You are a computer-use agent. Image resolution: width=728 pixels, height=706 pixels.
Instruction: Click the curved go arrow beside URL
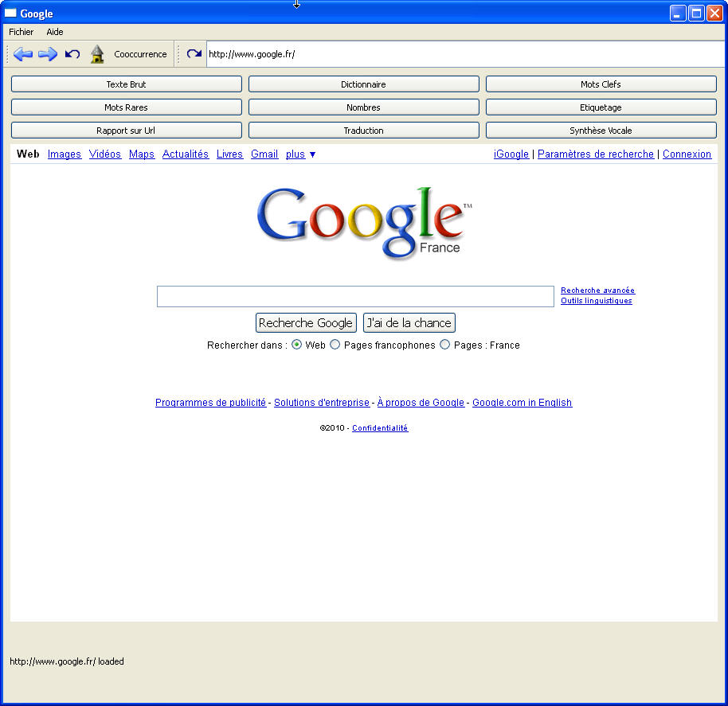click(194, 54)
